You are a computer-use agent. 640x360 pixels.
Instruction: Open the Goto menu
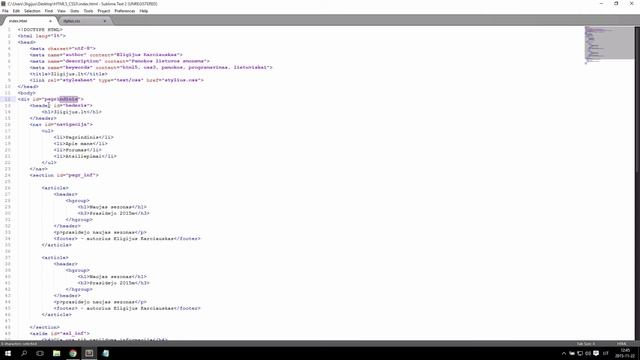coord(74,11)
